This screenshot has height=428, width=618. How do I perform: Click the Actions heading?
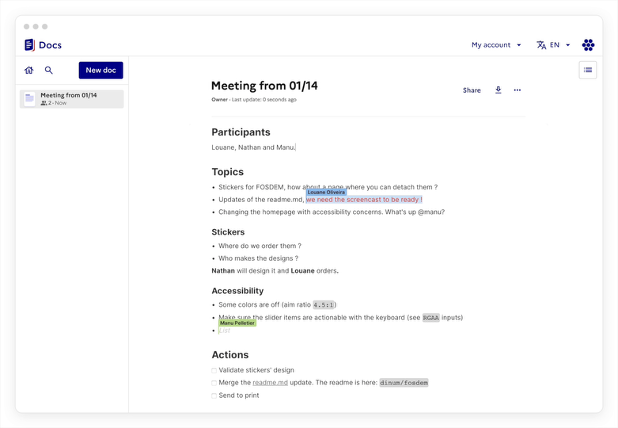coord(230,355)
